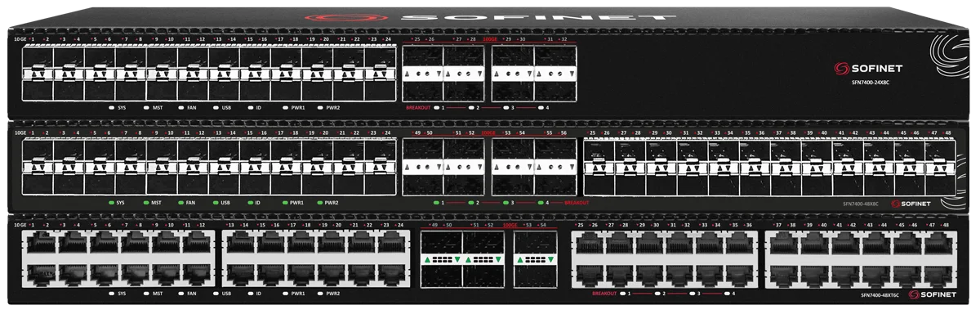Click the USB LED on the top SFN7400-24X8C switch

pyautogui.click(x=216, y=108)
